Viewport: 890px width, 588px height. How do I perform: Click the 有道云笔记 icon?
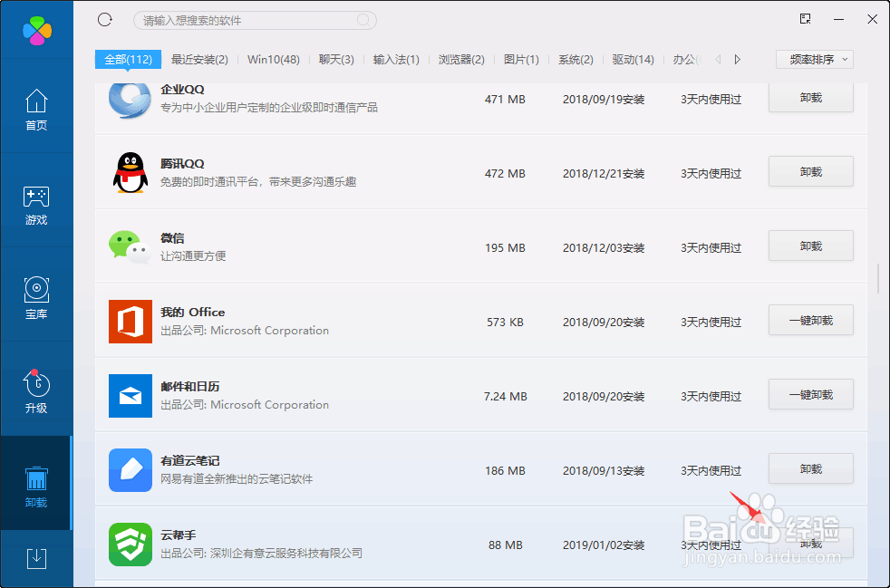(x=130, y=470)
